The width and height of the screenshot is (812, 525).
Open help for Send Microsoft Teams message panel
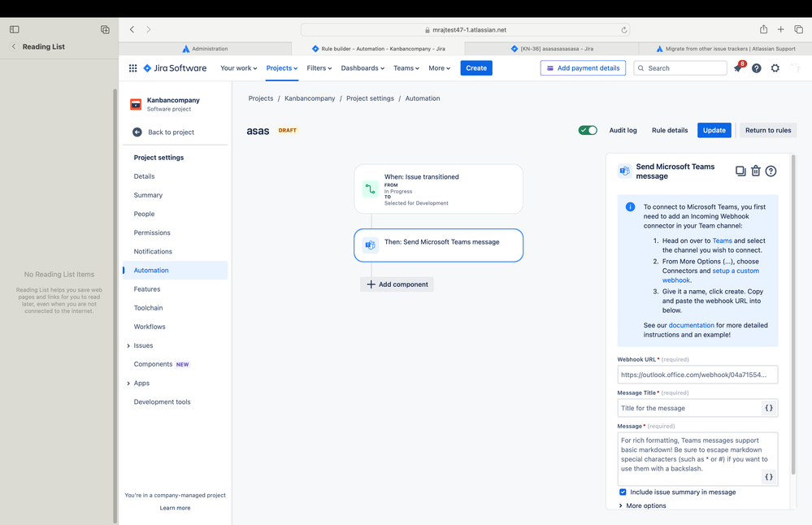click(x=771, y=171)
